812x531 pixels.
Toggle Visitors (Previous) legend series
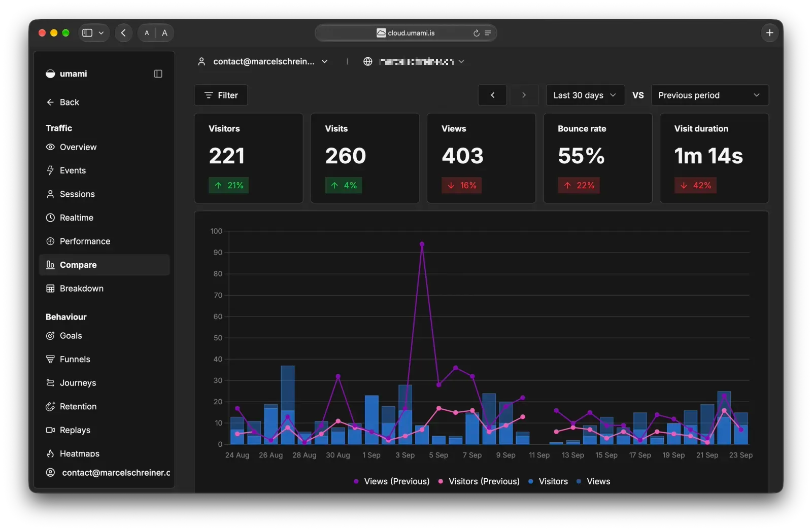point(479,481)
